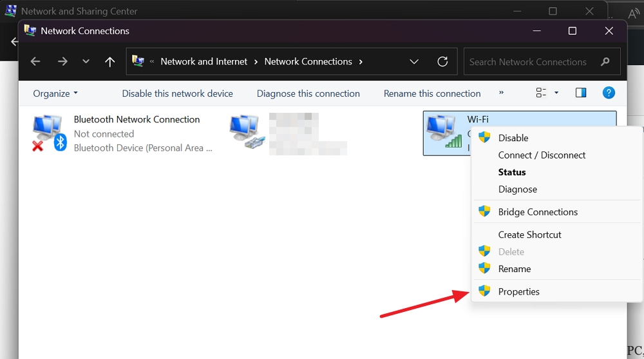Click the magnifier search icon
Viewport: 644px width, 359px height.
coord(605,62)
